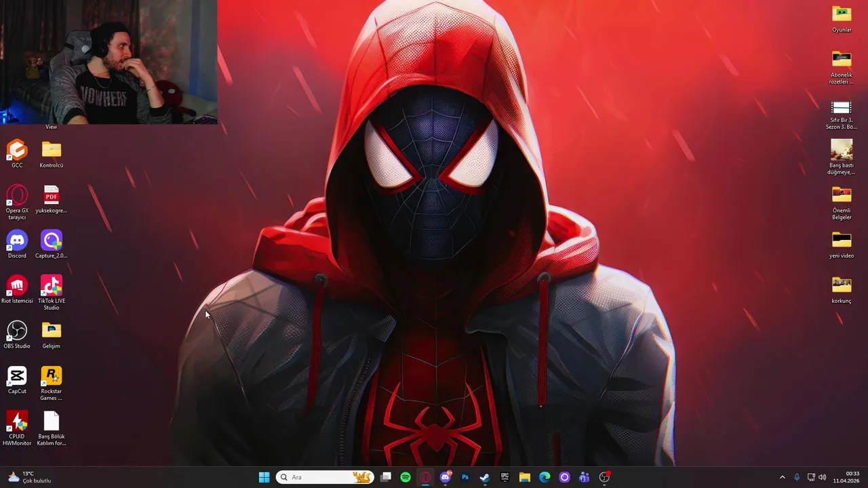Launch Spotify from the taskbar

(406, 477)
